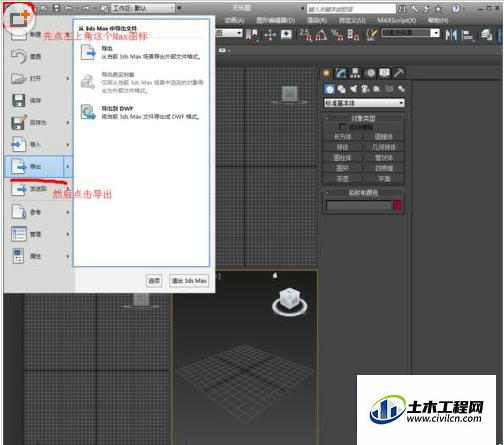Click the Keyboard Shortcut Override toggle icon
Image resolution: width=504 pixels, height=445 pixels.
point(286,34)
